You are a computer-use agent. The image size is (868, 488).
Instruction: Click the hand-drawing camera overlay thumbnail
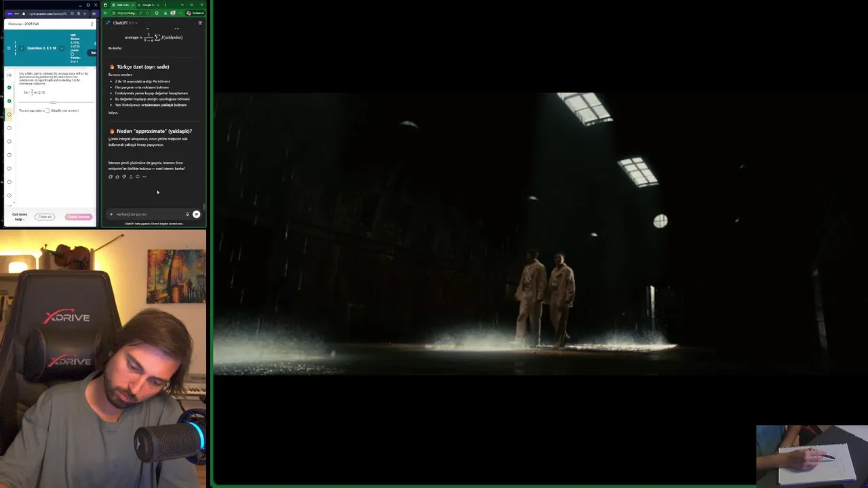(812, 455)
